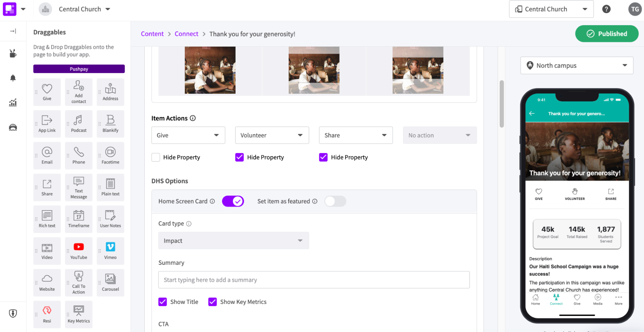Enable Hide Property under the Give action
The image size is (644, 332).
tap(156, 157)
